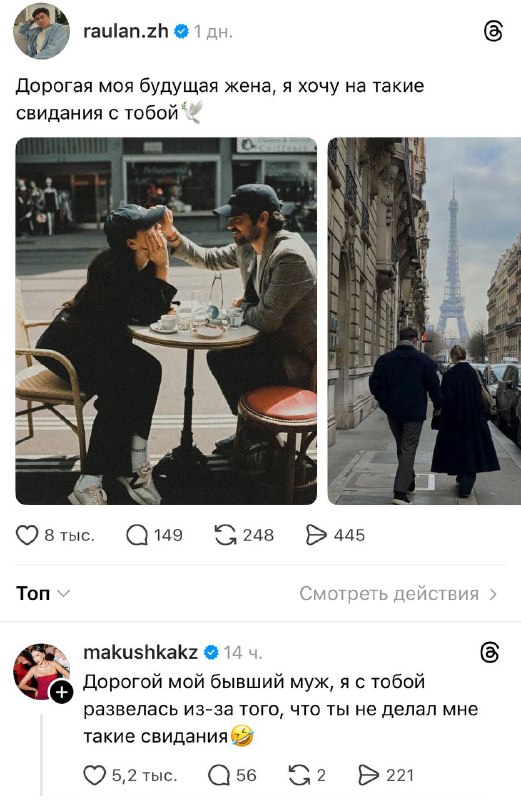Viewport: 521px width, 800px height.
Task: Reply to the makushkakz comment
Action: [219, 776]
